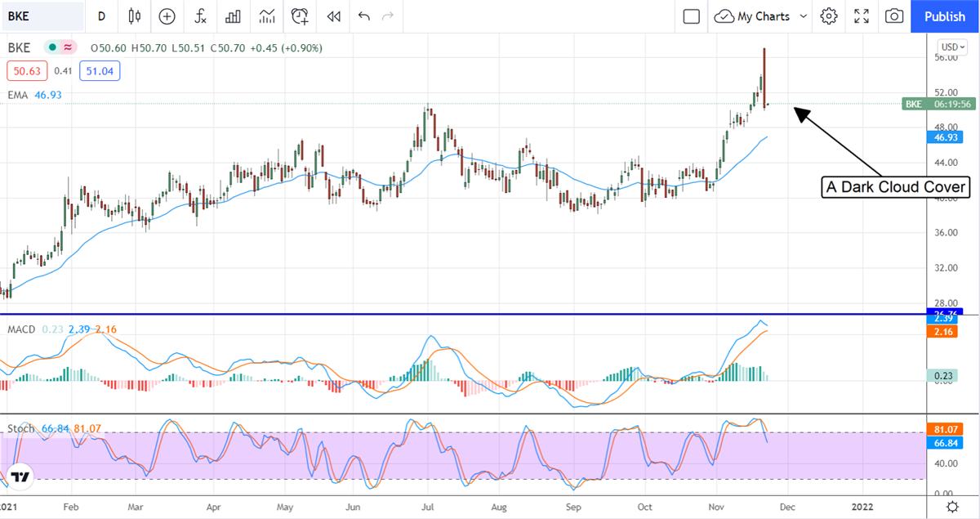Start bar replay with the rewind icon
The width and height of the screenshot is (980, 519).
[x=333, y=16]
